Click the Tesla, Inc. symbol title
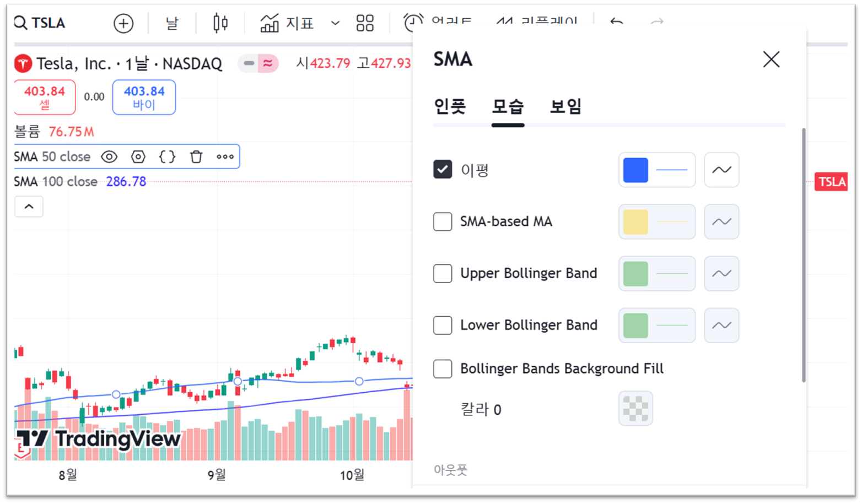 pyautogui.click(x=129, y=64)
